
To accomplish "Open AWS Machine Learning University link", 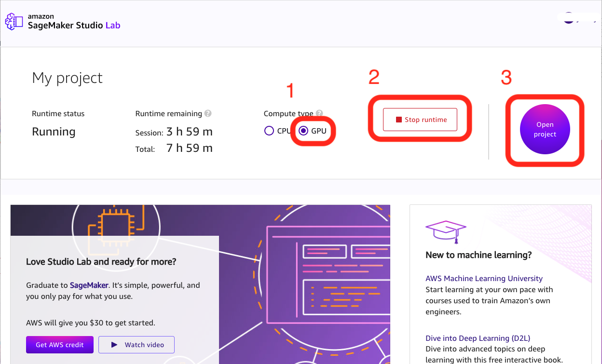I will point(484,278).
